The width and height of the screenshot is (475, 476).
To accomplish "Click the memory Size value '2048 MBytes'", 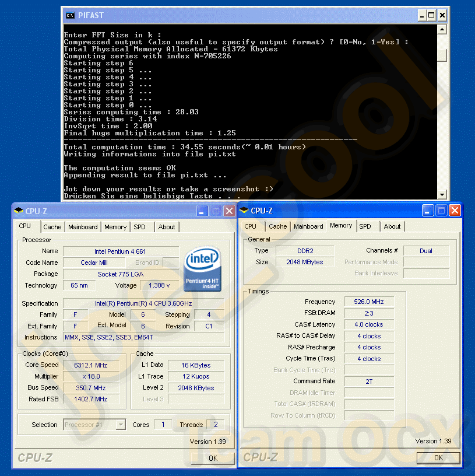I will coord(305,262).
